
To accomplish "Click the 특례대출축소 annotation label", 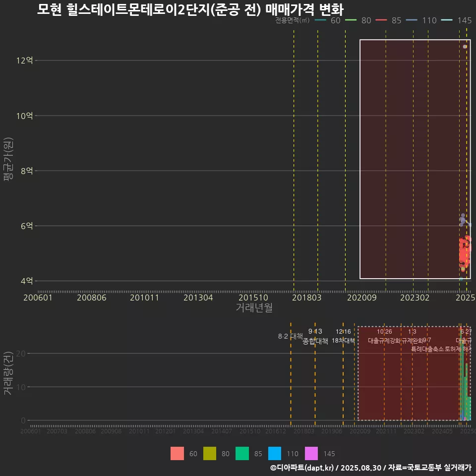I will (x=427, y=349).
